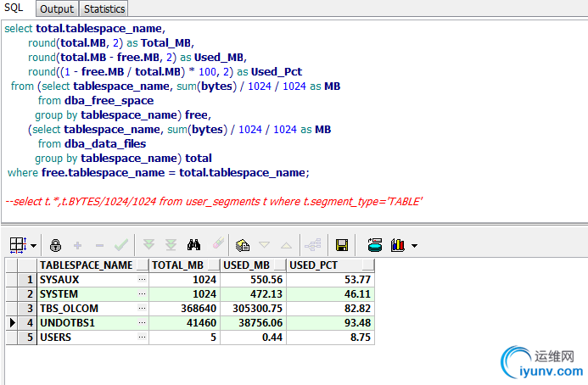The height and width of the screenshot is (385, 588).
Task: Click the red commented user_segments SQL line
Action: point(214,202)
